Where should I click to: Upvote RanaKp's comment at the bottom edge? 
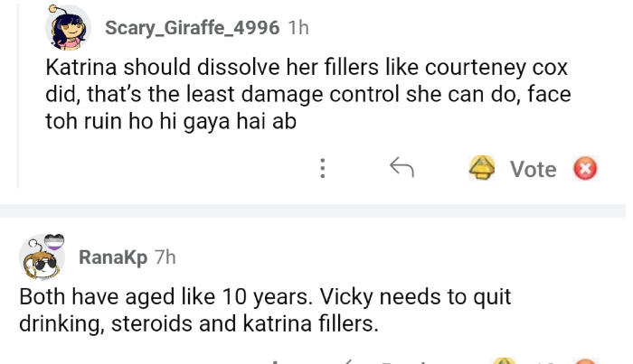503,361
